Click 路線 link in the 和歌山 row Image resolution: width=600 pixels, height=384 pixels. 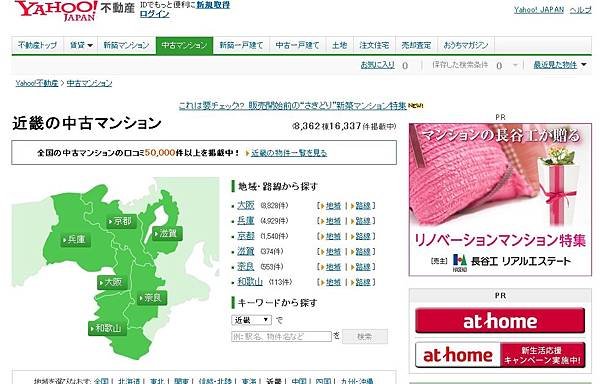(x=363, y=282)
